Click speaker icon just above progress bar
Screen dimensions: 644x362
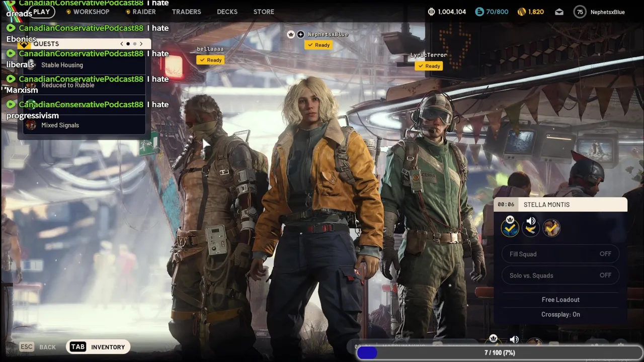(x=514, y=340)
